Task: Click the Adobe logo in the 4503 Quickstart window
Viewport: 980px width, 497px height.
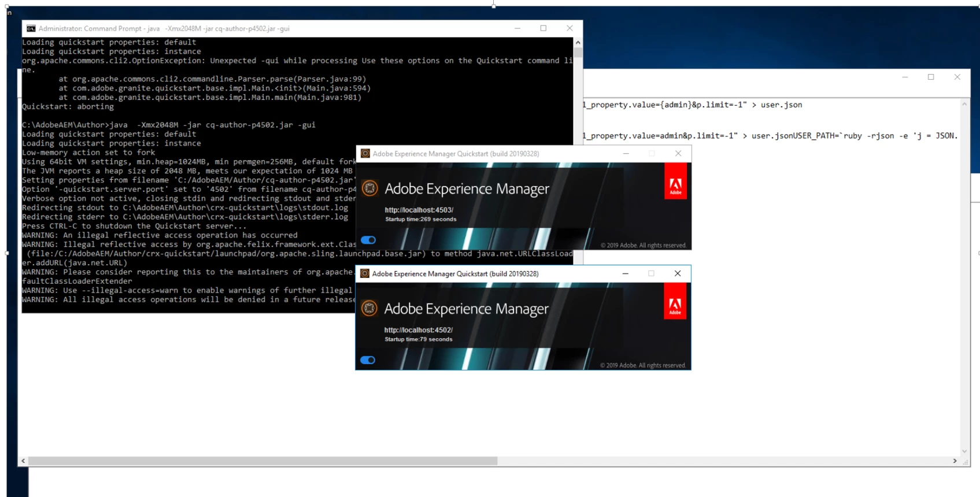Action: [675, 181]
